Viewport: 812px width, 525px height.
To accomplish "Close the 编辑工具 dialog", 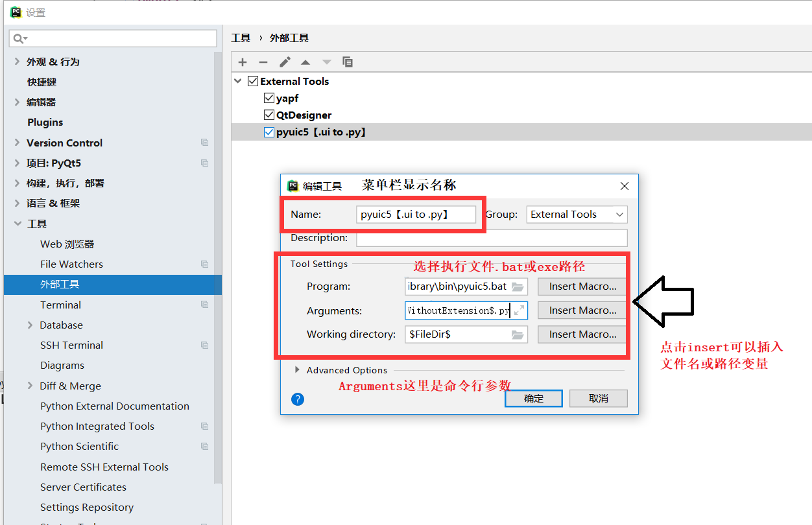I will 625,186.
